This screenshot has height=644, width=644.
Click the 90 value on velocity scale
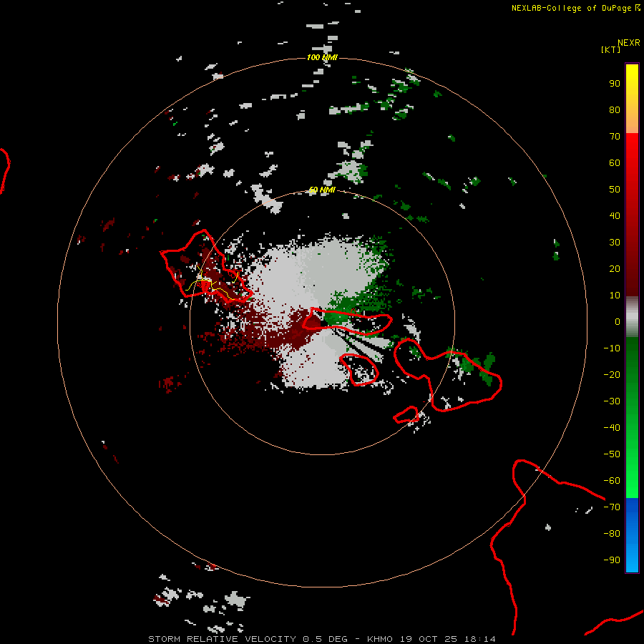pos(615,84)
